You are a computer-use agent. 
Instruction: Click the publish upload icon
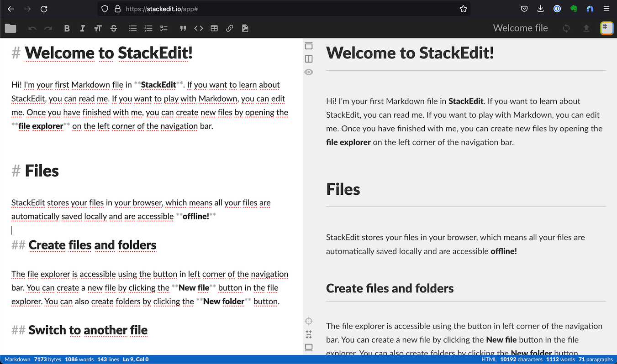pyautogui.click(x=586, y=28)
